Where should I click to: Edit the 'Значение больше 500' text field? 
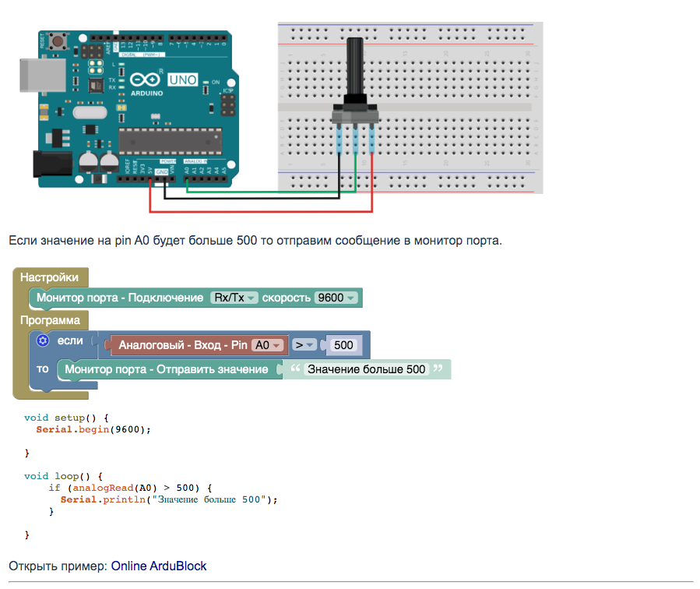pyautogui.click(x=366, y=369)
